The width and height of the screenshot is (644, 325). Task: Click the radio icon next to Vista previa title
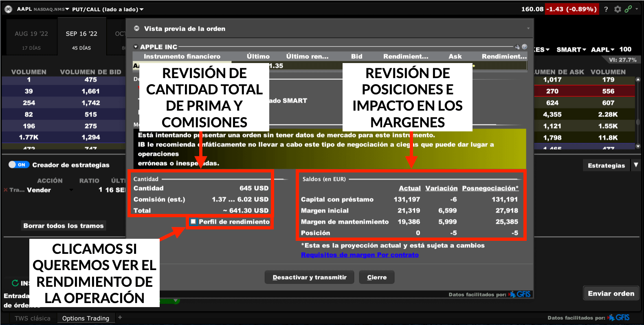[x=137, y=28]
